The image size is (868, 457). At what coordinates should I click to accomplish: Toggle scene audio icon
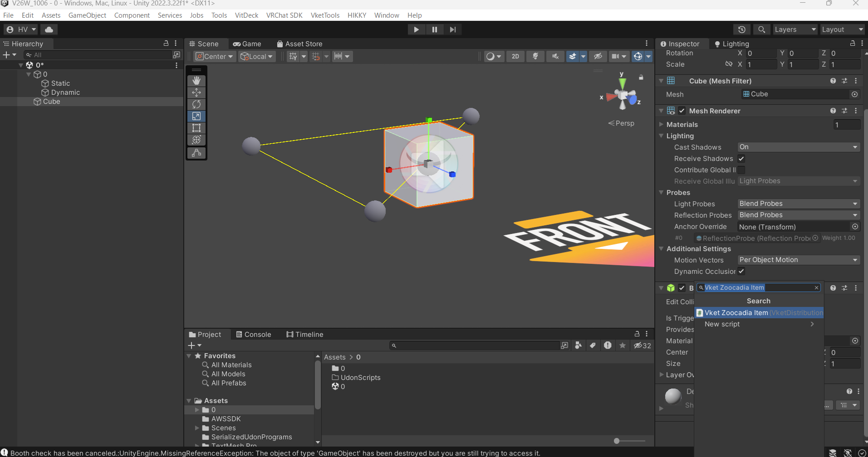[x=555, y=56]
